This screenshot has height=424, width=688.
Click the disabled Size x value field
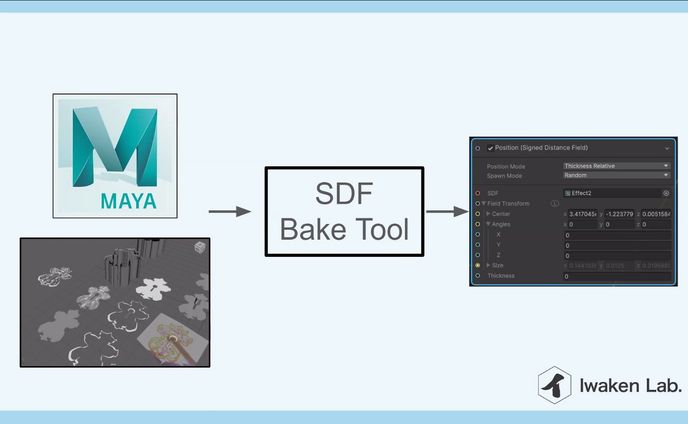point(582,266)
